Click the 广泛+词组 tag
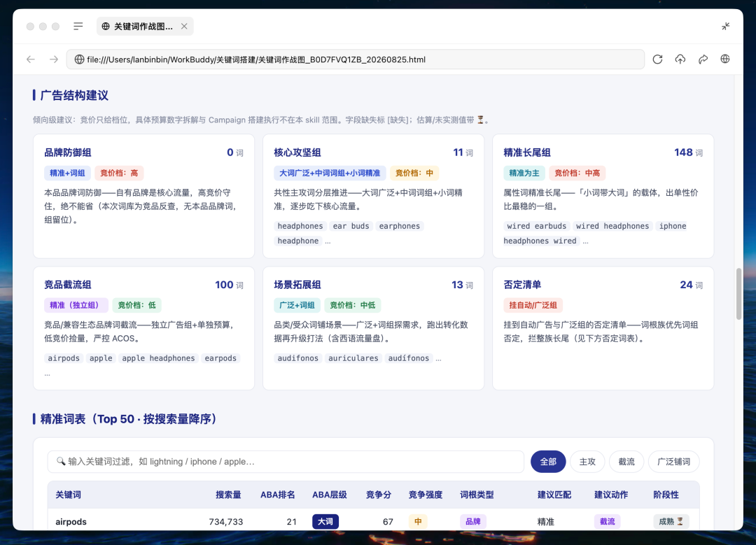This screenshot has height=545, width=756. tap(297, 305)
